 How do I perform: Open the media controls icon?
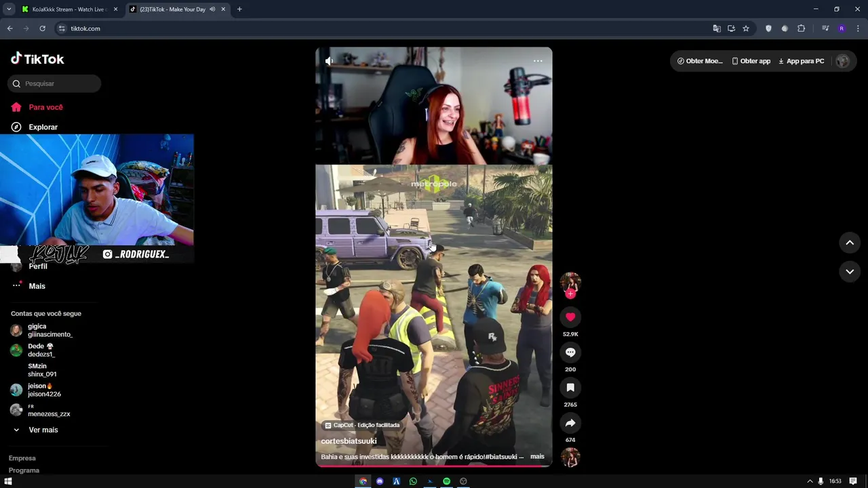tap(825, 28)
